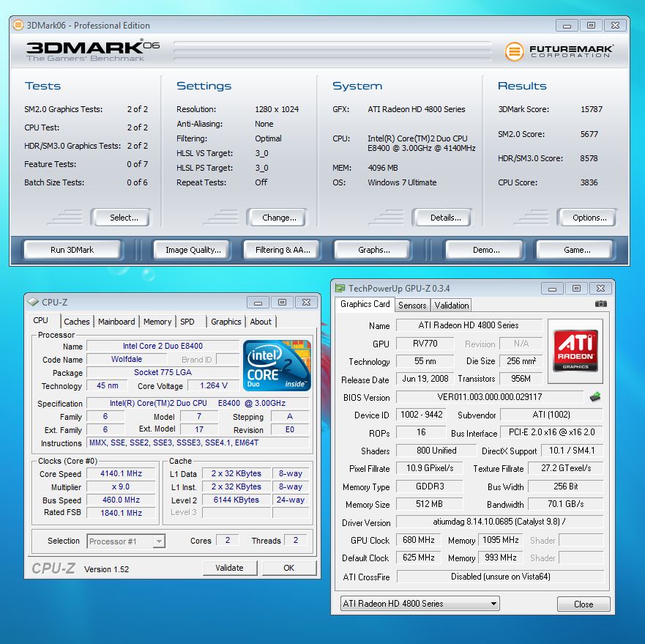Open the ATI Radeon HD 4800 dropdown

point(420,604)
